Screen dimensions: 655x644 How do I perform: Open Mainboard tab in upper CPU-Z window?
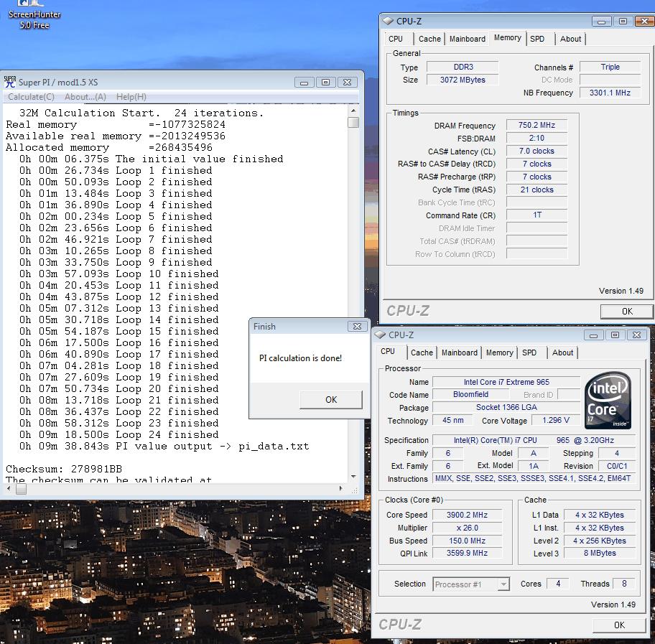point(468,39)
